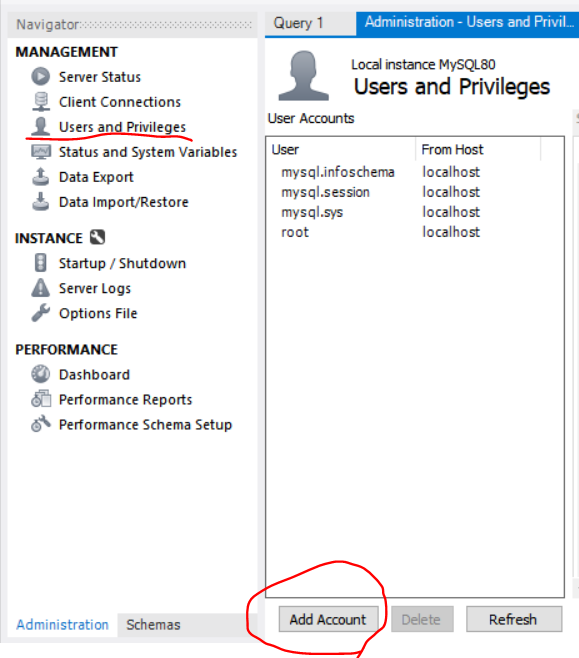
Task: Select the root user account row
Action: 415,232
